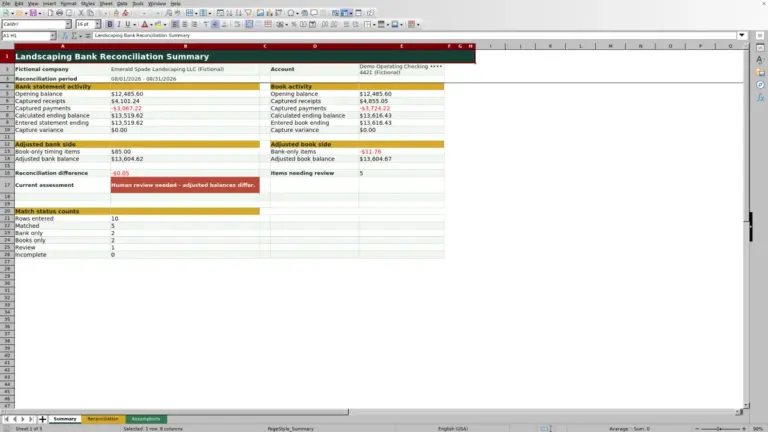Screen dimensions: 768x432
Task: Click the Export as PDF icon
Action: 50,13
